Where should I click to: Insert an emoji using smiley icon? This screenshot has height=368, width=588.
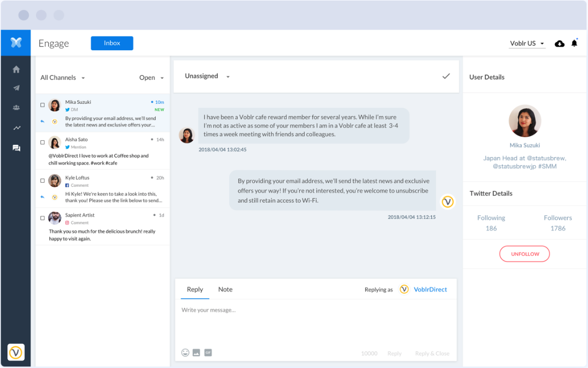[185, 353]
